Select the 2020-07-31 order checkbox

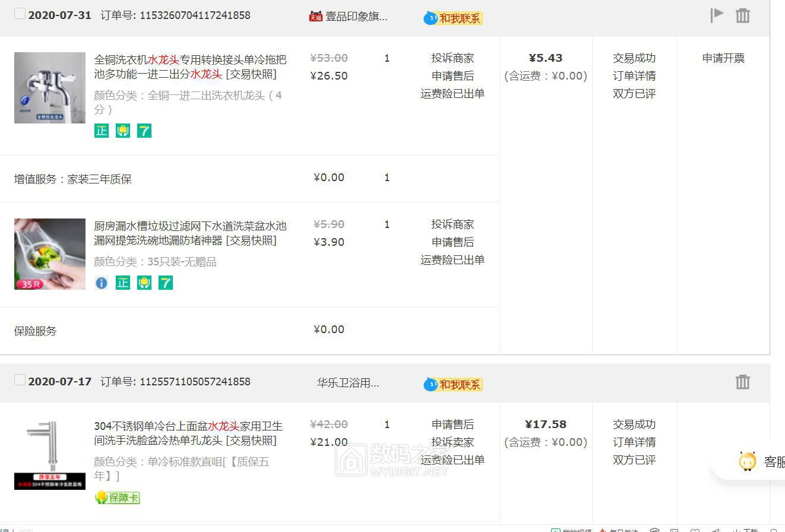20,14
